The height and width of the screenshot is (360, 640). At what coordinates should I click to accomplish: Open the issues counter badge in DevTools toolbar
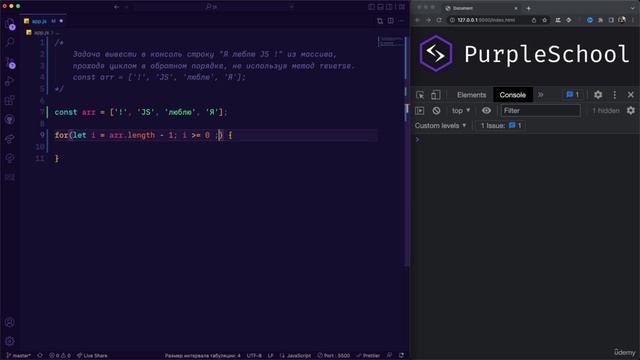click(x=573, y=95)
